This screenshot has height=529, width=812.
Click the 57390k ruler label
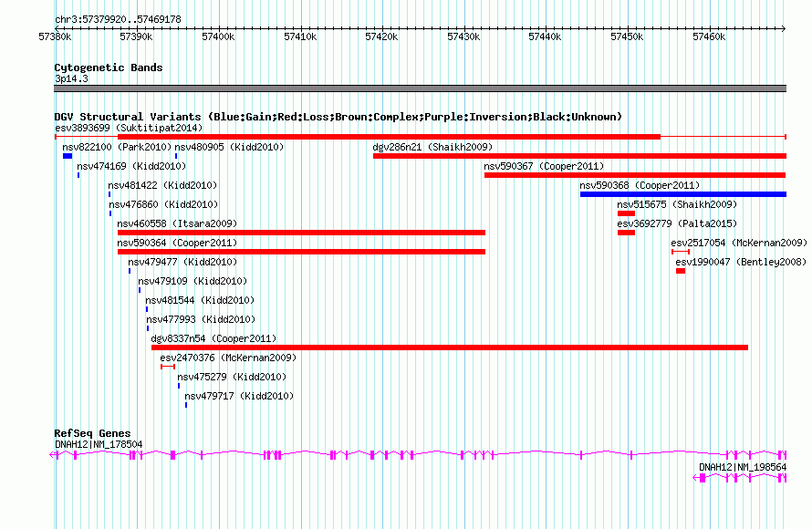(x=136, y=36)
